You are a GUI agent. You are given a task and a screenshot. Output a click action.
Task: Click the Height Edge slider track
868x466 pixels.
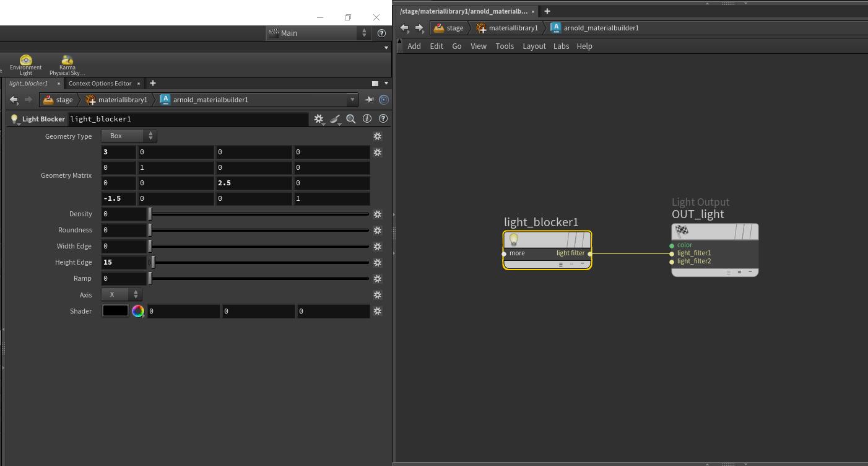pos(260,263)
